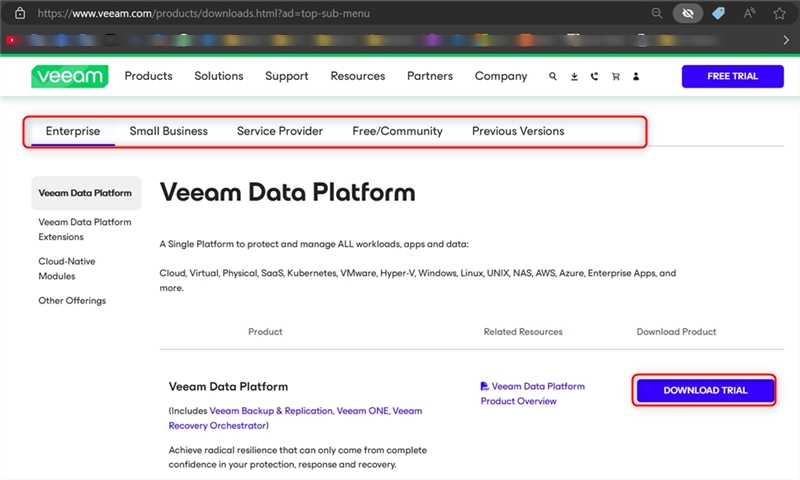Click the user account icon

click(x=636, y=76)
